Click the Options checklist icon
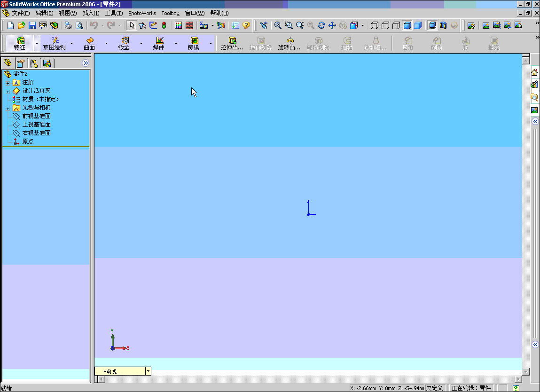Image resolution: width=540 pixels, height=392 pixels. click(x=235, y=25)
